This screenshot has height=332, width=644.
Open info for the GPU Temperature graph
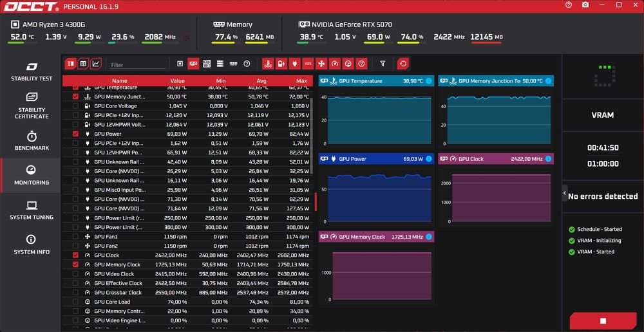pos(429,81)
